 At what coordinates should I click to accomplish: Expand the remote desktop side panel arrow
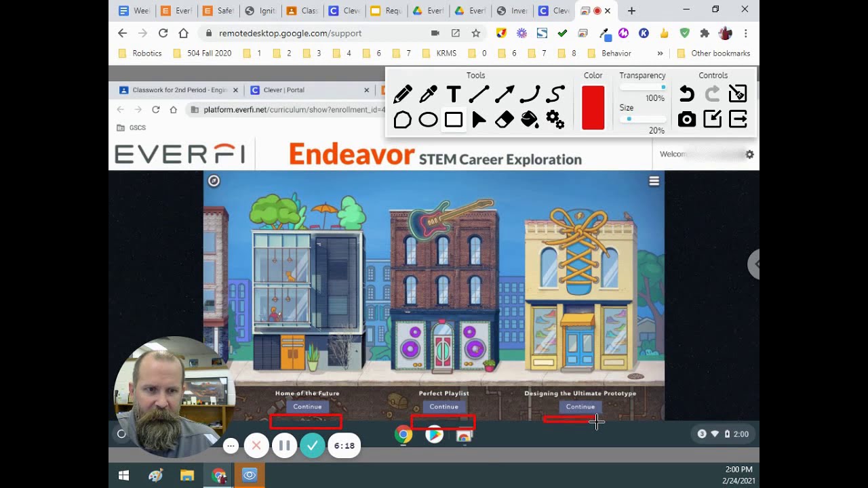753,264
